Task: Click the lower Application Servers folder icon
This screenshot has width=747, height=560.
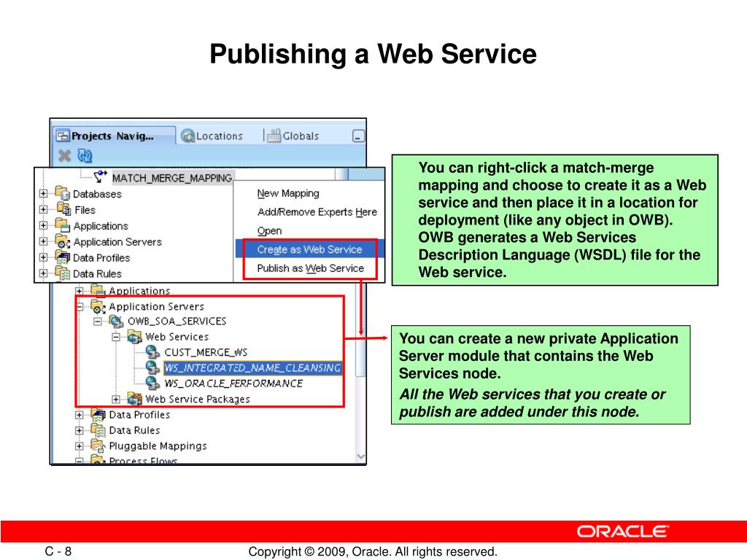Action: 98,306
